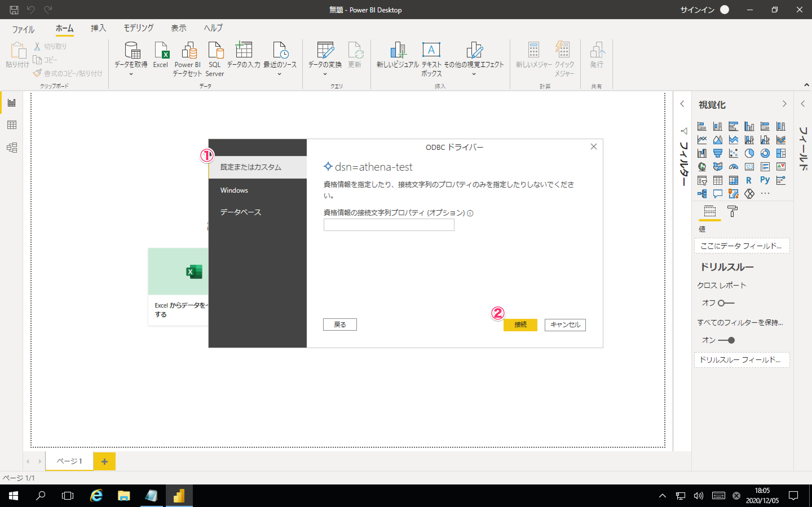Image resolution: width=812 pixels, height=507 pixels.
Task: Click the yellow Connect button
Action: [520, 324]
